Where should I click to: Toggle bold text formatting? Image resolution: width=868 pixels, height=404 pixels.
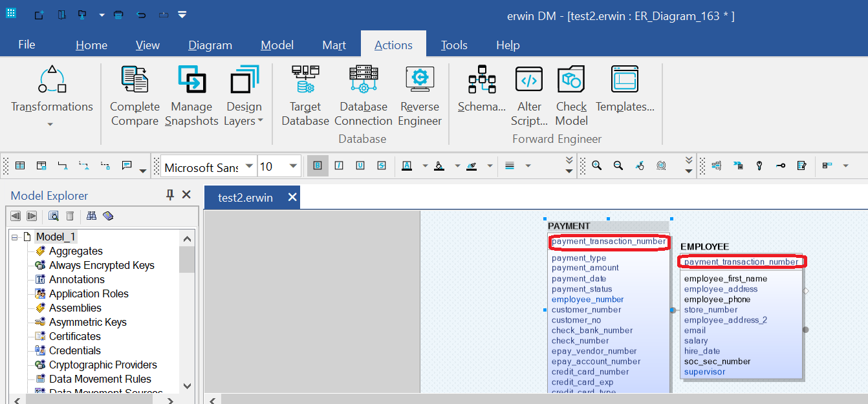[x=318, y=166]
